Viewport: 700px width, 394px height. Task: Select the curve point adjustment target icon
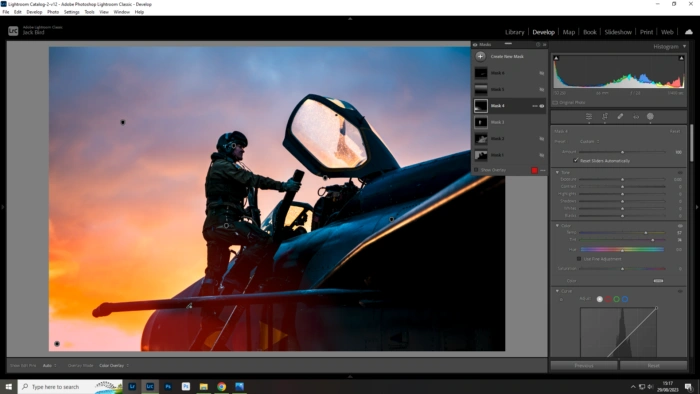pos(561,299)
